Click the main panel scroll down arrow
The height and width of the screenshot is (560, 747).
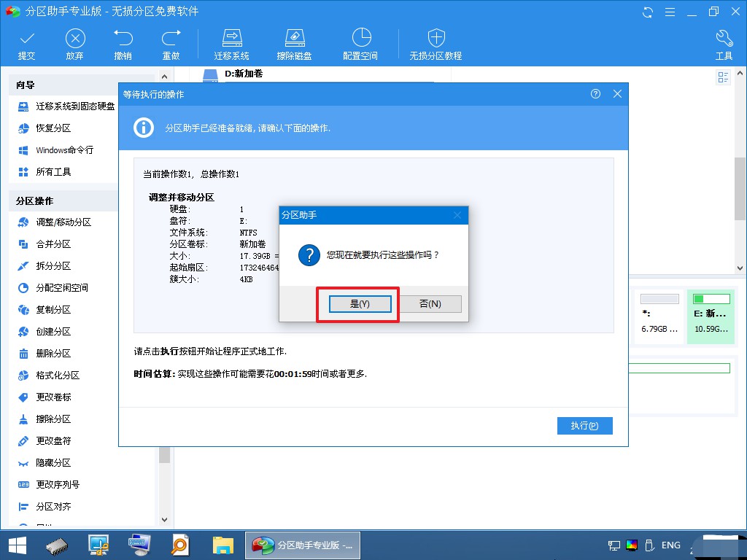(740, 268)
